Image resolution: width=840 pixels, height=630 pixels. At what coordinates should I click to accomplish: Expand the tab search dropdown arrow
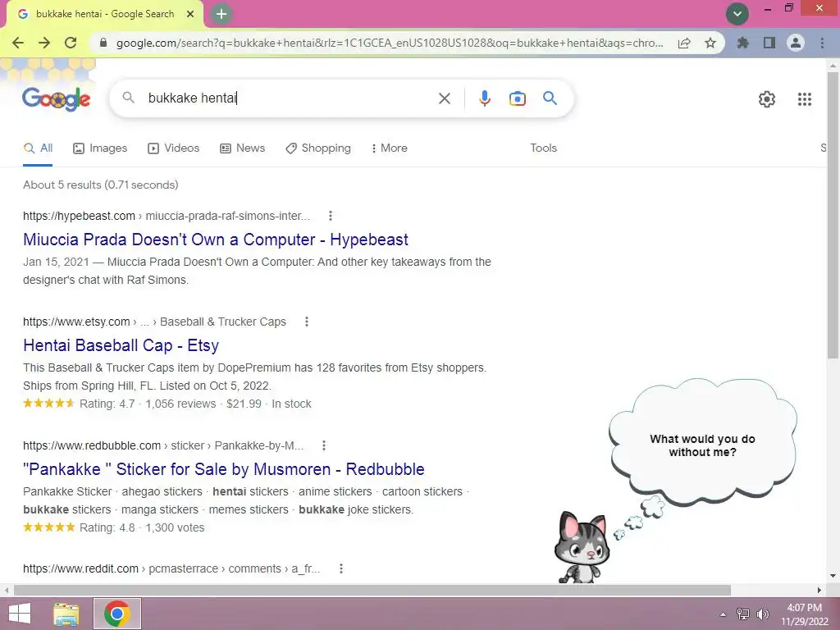click(737, 14)
